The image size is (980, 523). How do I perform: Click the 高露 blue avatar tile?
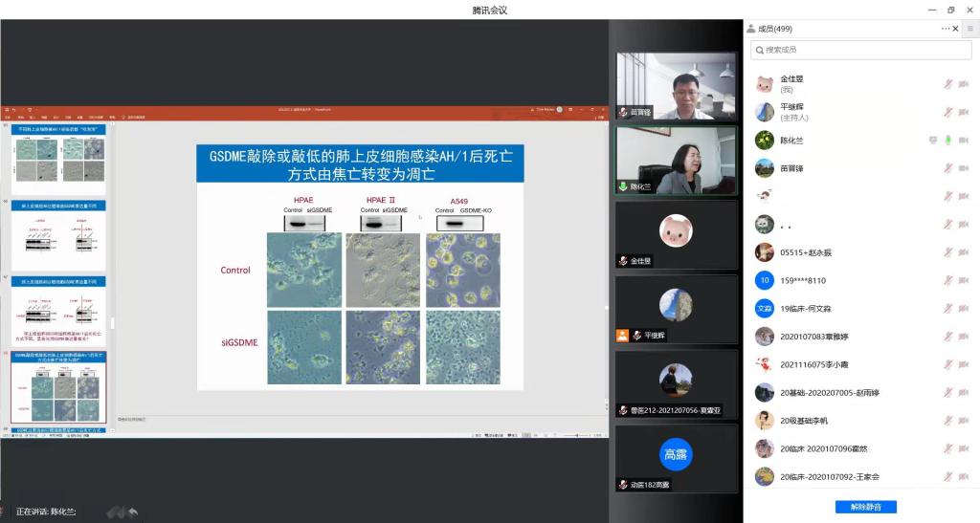[676, 454]
